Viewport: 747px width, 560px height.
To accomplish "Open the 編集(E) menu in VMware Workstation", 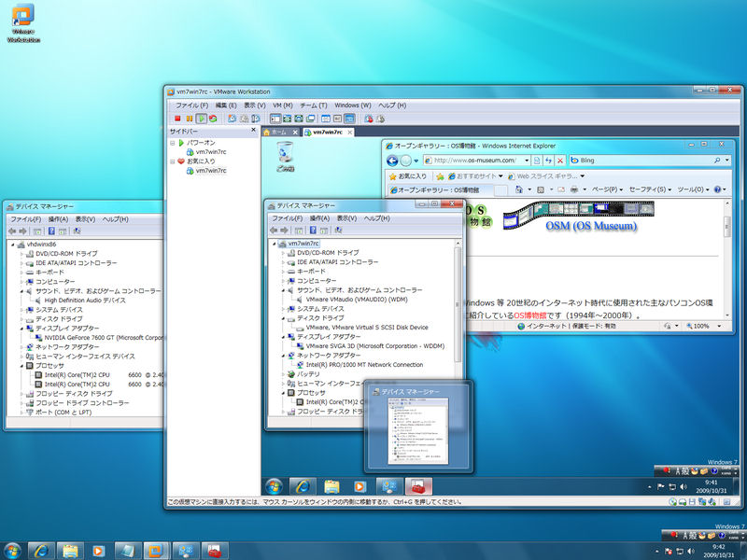I will coord(226,105).
